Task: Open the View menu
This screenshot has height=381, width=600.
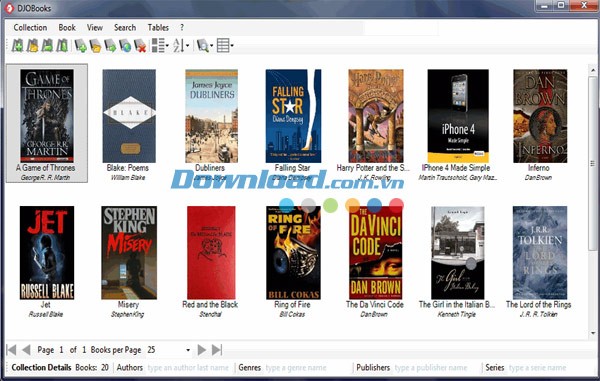Action: [95, 28]
